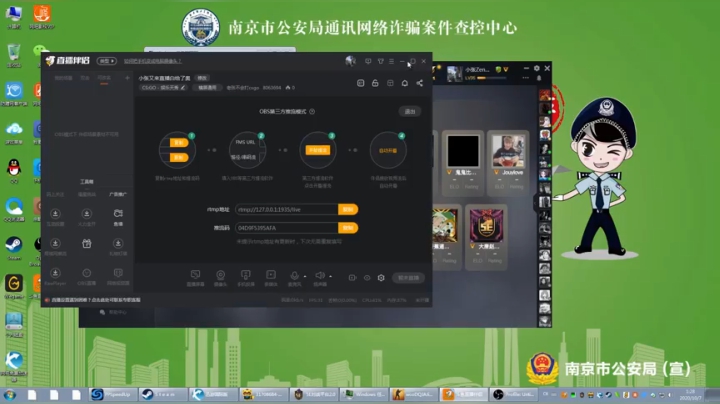Add a multimedia source from bottom toolbar
This screenshot has height=404, width=720.
click(x=271, y=278)
